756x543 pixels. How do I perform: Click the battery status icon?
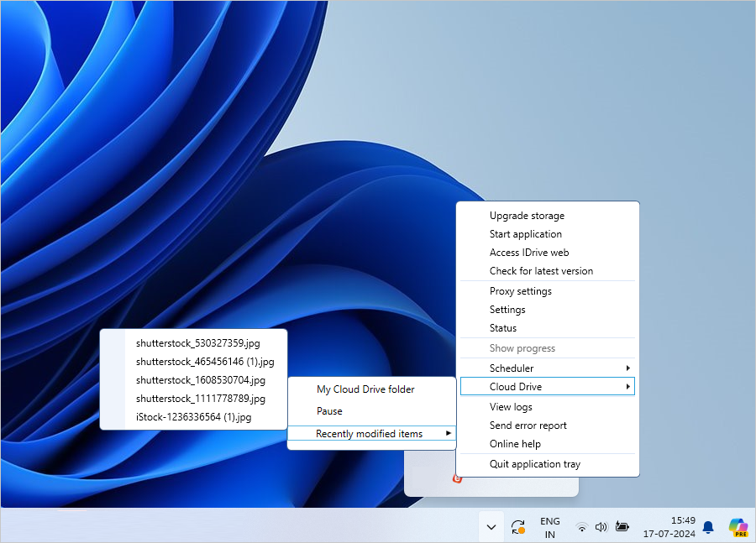pyautogui.click(x=622, y=526)
